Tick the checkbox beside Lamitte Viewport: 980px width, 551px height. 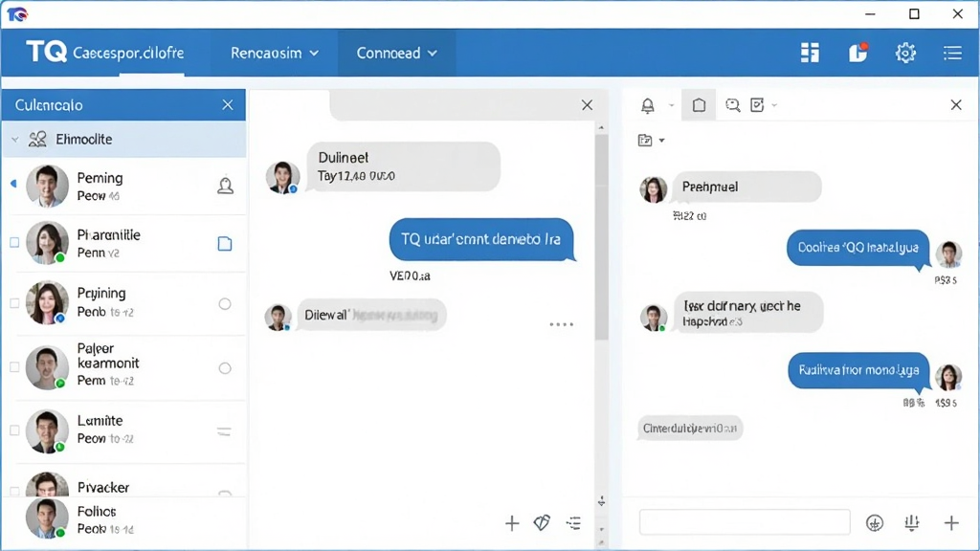point(14,430)
